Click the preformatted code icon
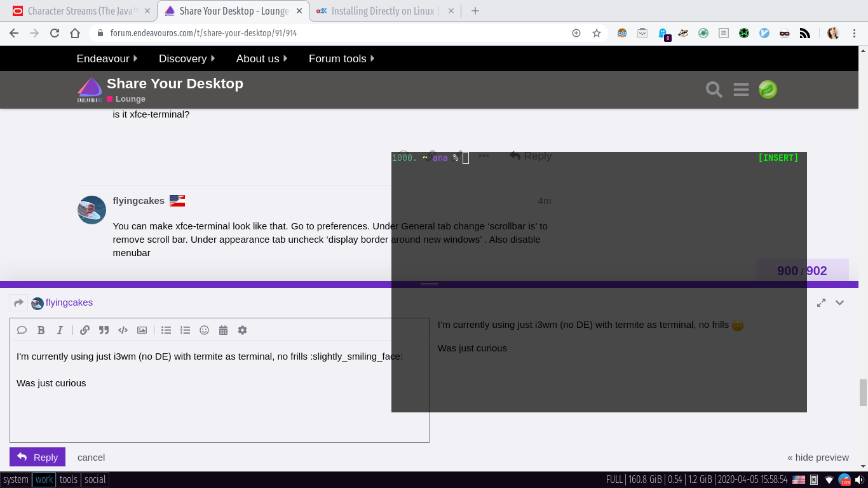The width and height of the screenshot is (868, 488). pos(123,330)
